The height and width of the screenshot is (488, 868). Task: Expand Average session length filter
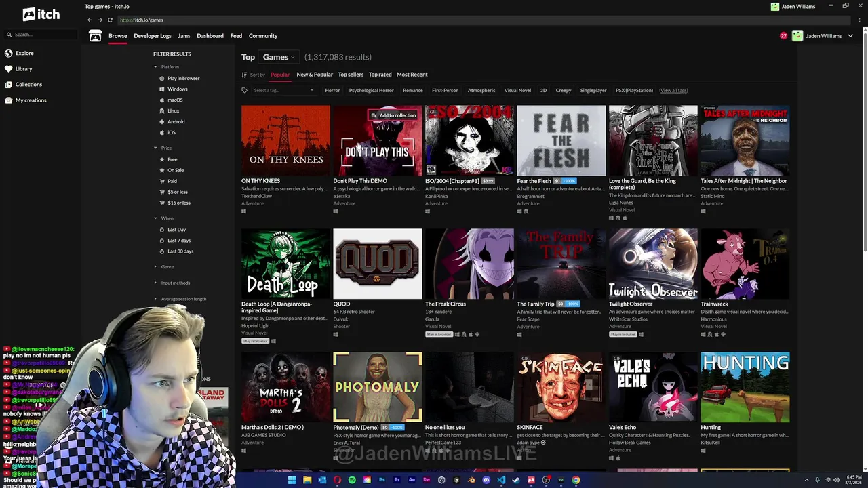(180, 299)
